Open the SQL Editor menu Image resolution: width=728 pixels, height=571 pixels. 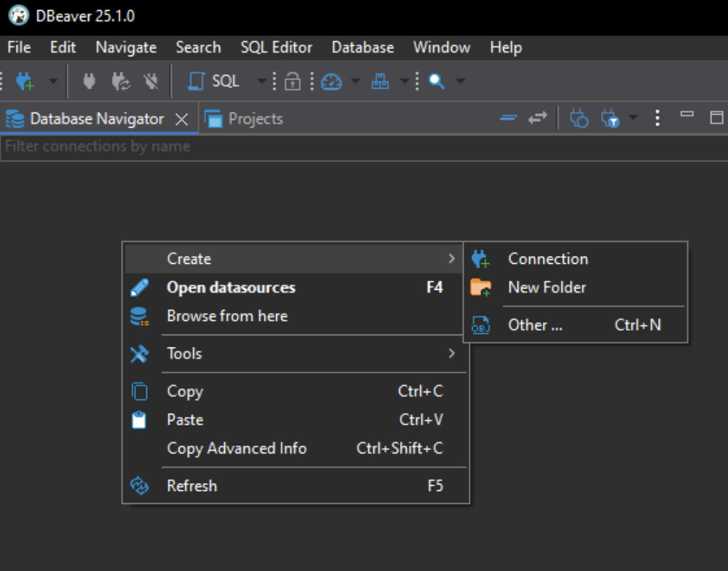[x=276, y=48]
